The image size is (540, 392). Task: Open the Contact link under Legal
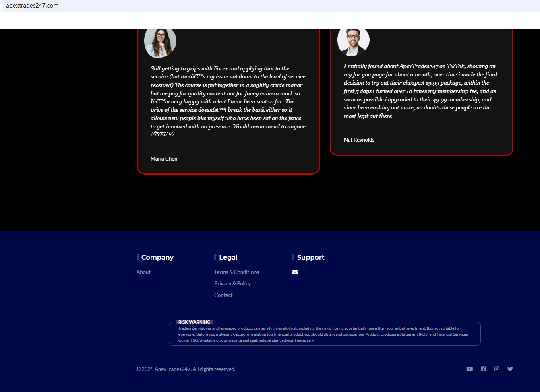tap(223, 295)
